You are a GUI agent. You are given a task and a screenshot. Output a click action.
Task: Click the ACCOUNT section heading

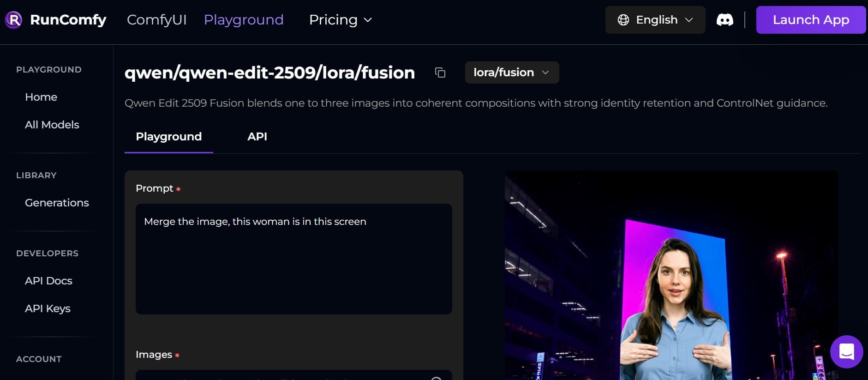39,359
